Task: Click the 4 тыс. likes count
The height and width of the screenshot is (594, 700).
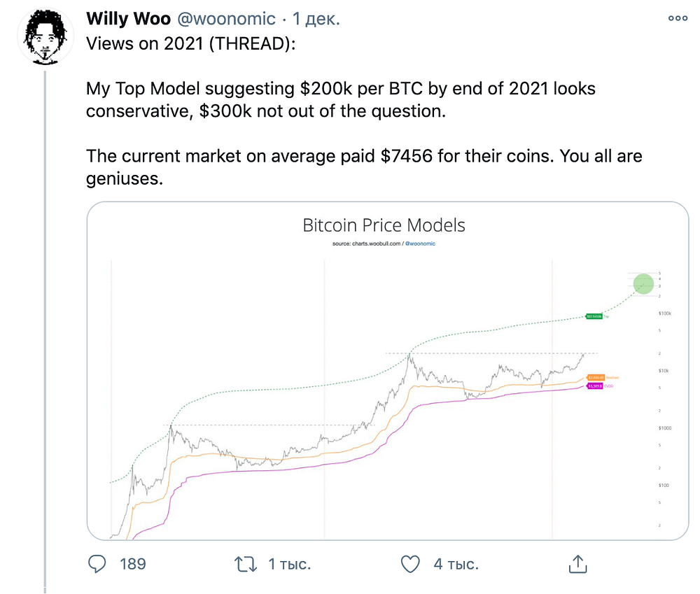Action: pyautogui.click(x=456, y=564)
